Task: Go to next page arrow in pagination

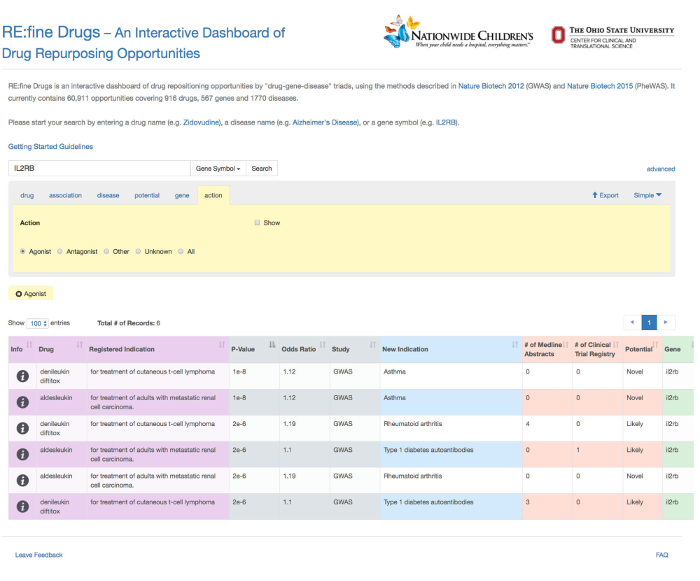Action: 666,322
